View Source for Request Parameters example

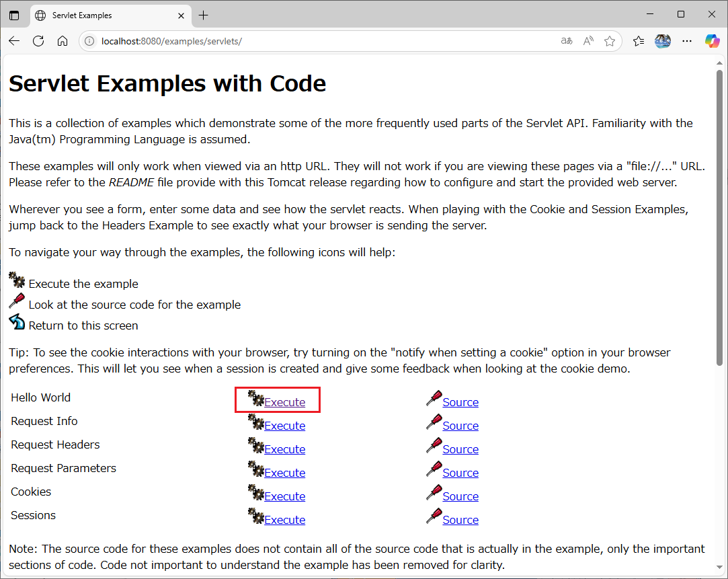click(460, 473)
